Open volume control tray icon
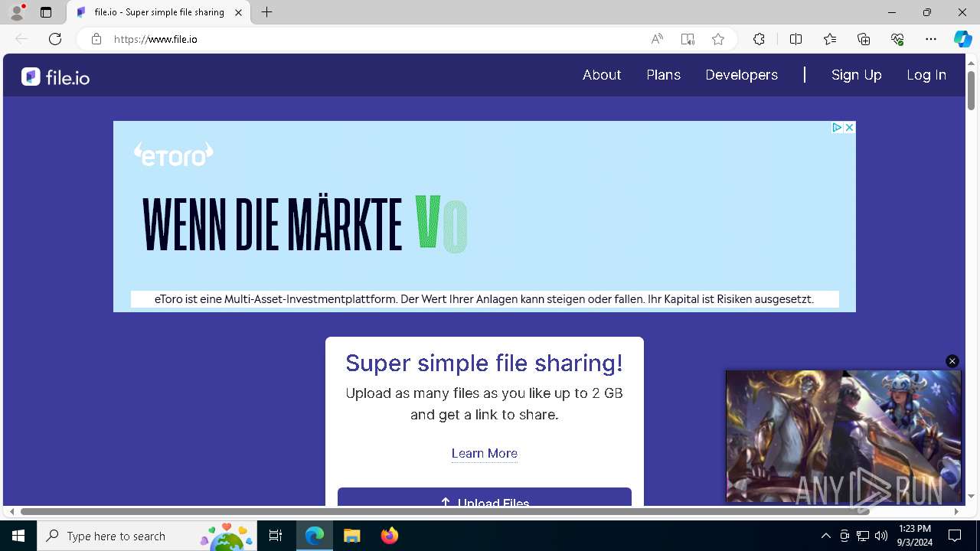 coord(881,536)
